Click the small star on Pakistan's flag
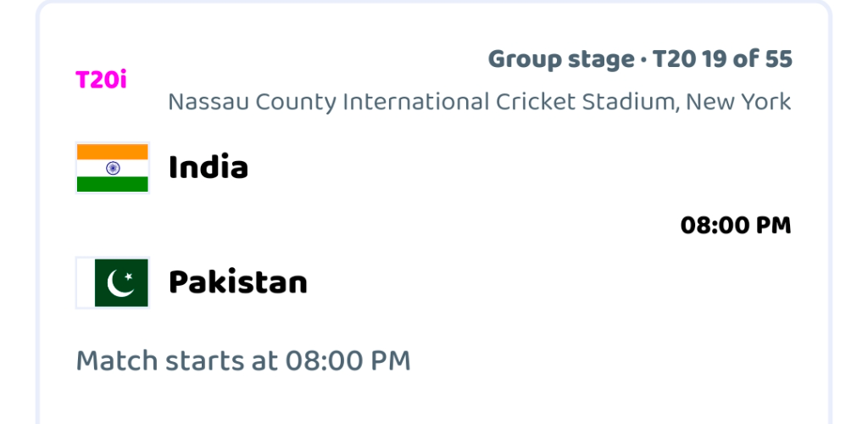Viewport: 868px width, 424px height. click(x=129, y=276)
